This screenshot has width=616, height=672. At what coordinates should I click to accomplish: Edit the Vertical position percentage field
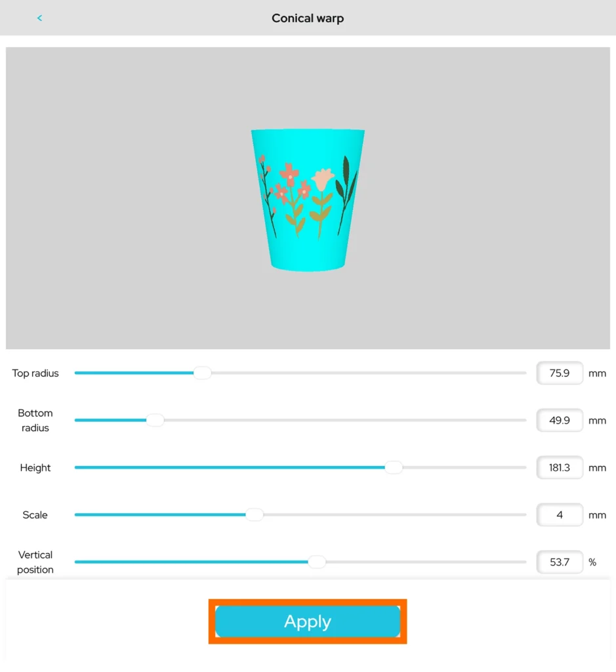pos(559,562)
